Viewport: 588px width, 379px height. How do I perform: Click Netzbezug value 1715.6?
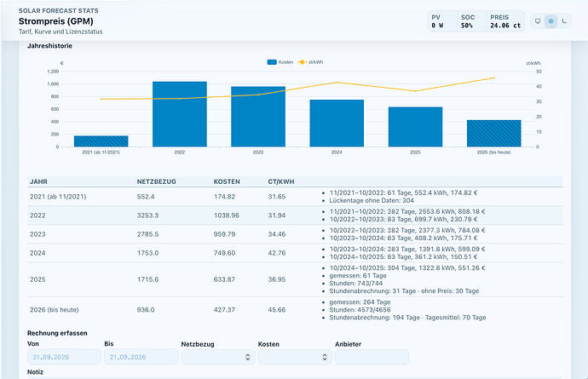(x=147, y=279)
